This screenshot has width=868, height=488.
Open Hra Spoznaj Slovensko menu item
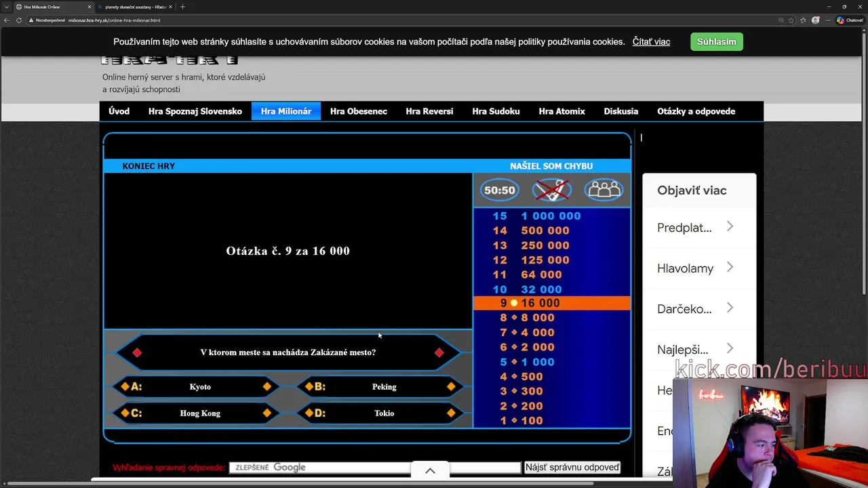[x=195, y=111]
